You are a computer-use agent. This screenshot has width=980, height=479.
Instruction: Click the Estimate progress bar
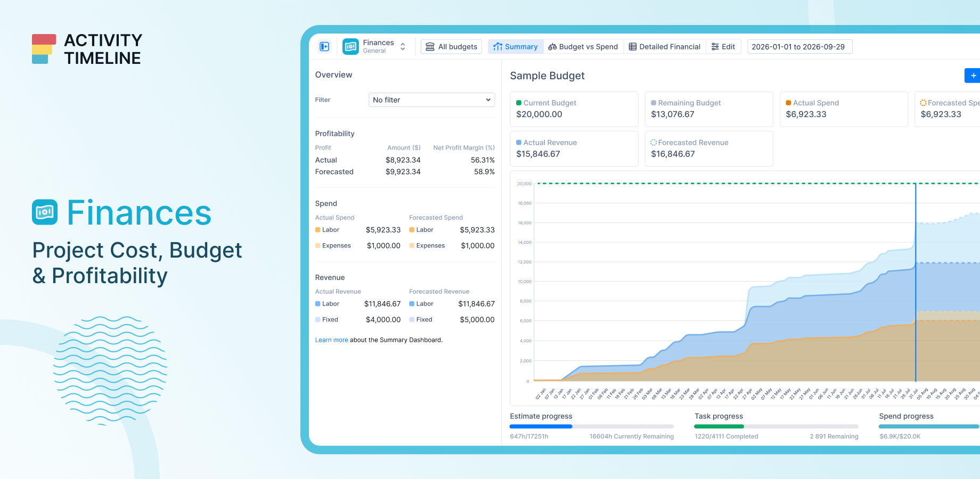[592, 426]
